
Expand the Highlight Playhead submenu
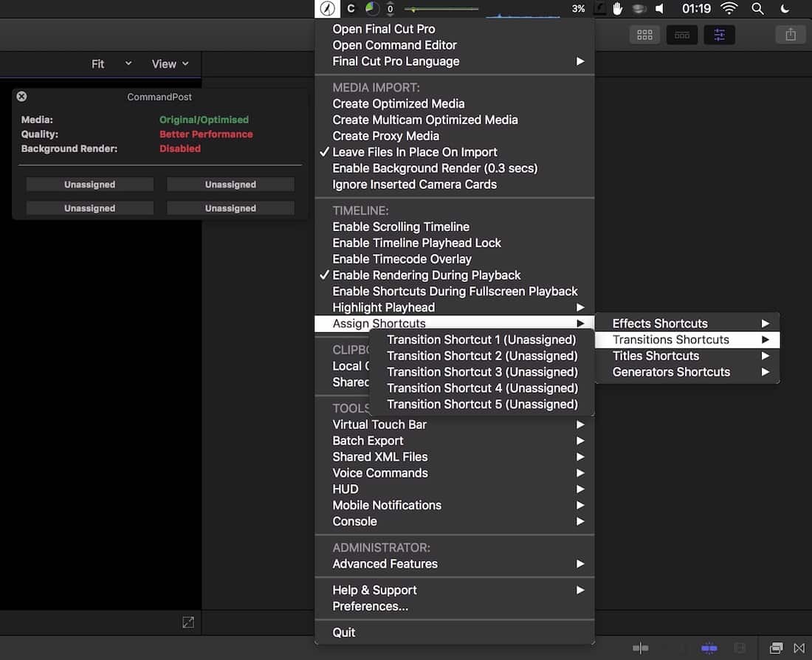455,307
